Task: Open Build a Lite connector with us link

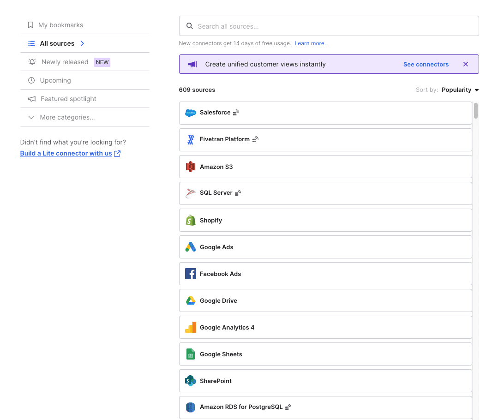Action: click(66, 153)
